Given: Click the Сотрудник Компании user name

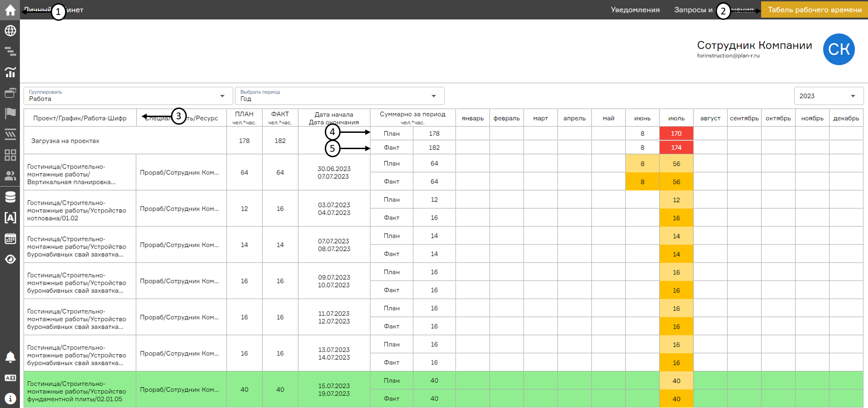Looking at the screenshot, I should pos(754,45).
